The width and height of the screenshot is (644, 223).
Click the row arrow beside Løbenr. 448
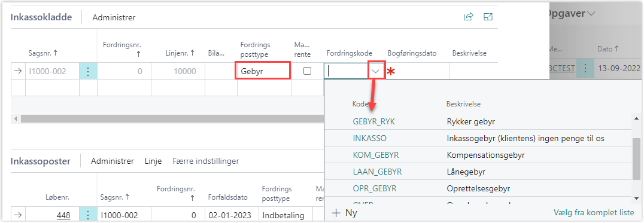point(18,215)
